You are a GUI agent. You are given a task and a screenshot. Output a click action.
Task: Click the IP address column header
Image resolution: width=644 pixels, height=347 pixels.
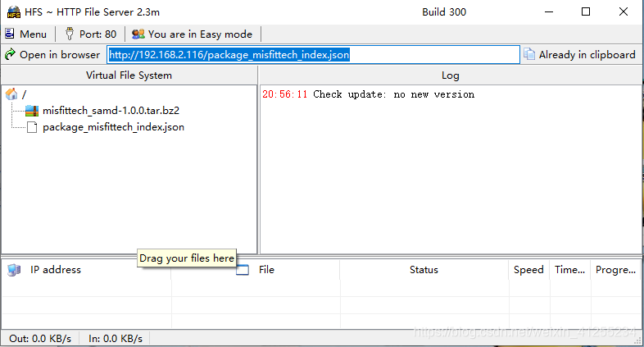pyautogui.click(x=55, y=270)
